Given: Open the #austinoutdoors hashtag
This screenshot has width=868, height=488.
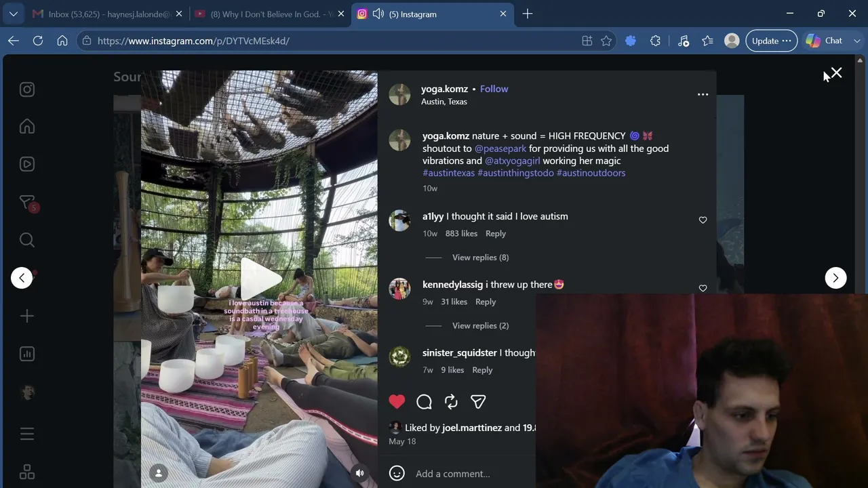Looking at the screenshot, I should coord(591,173).
